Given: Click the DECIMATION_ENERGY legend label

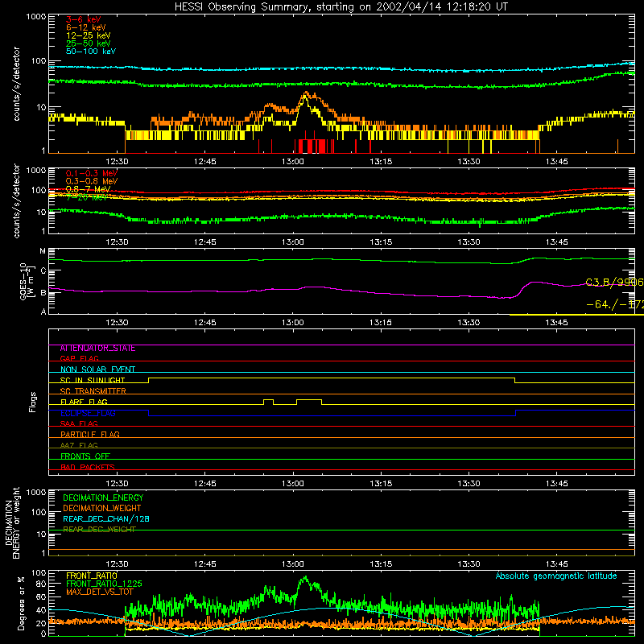Looking at the screenshot, I should click(103, 497).
